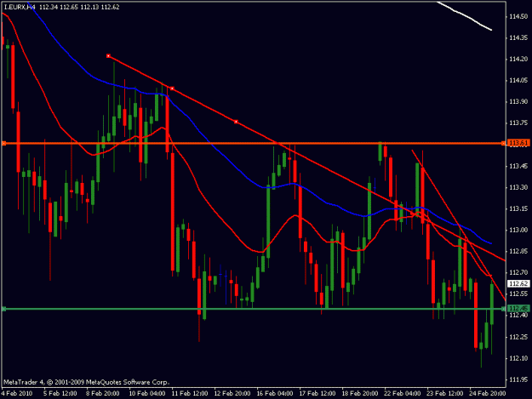Click the 114.35 price axis label
The height and width of the screenshot is (399, 532).
point(518,37)
